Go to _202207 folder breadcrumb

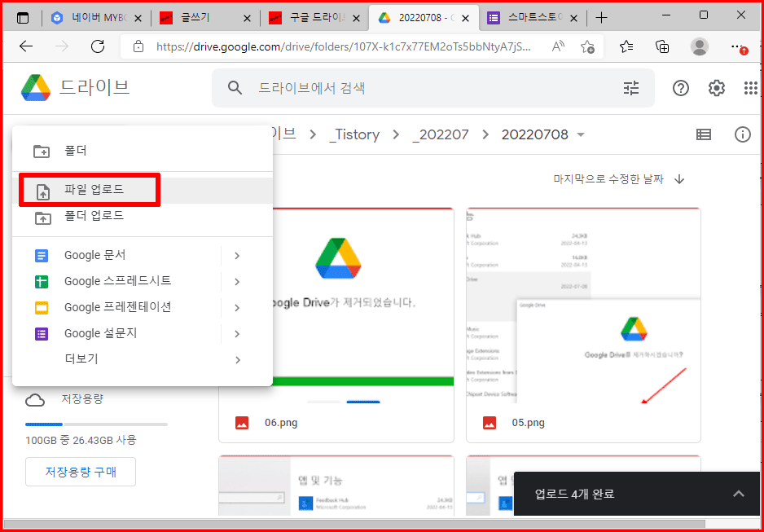[441, 135]
